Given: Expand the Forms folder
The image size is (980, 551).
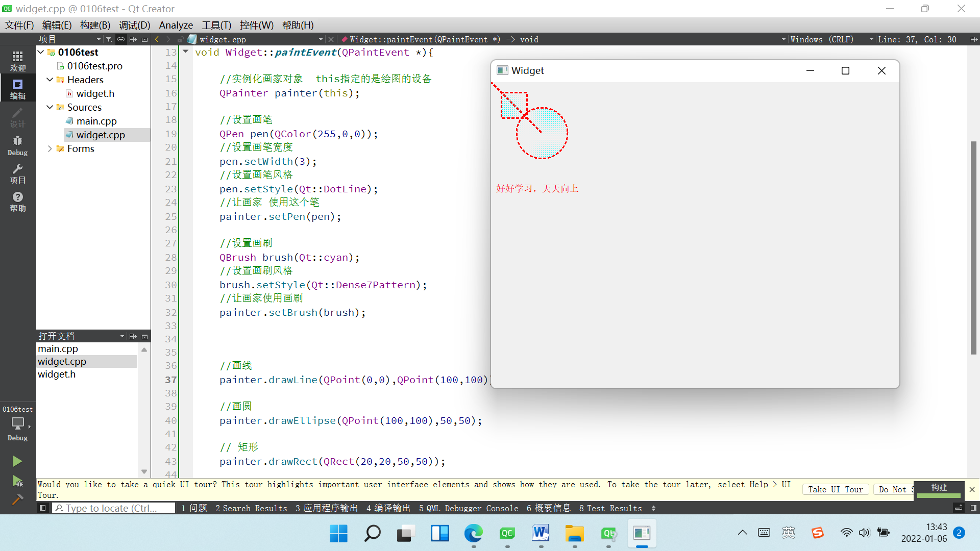Looking at the screenshot, I should 50,148.
